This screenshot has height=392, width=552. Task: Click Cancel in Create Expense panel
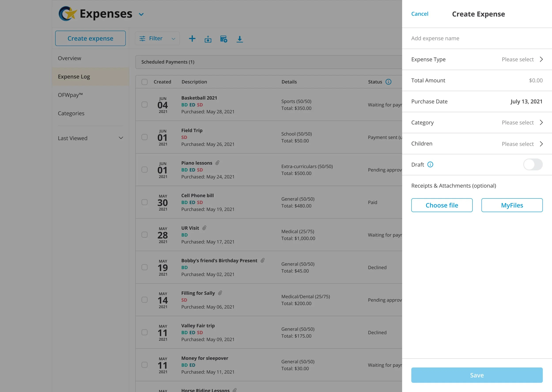(x=420, y=14)
